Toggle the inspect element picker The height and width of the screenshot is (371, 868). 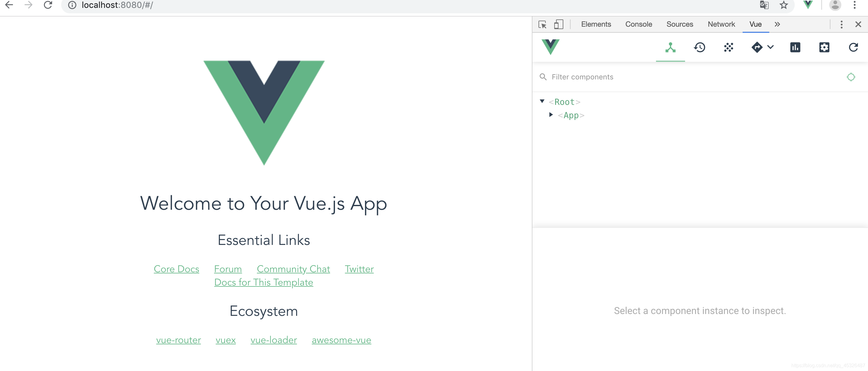pos(542,24)
